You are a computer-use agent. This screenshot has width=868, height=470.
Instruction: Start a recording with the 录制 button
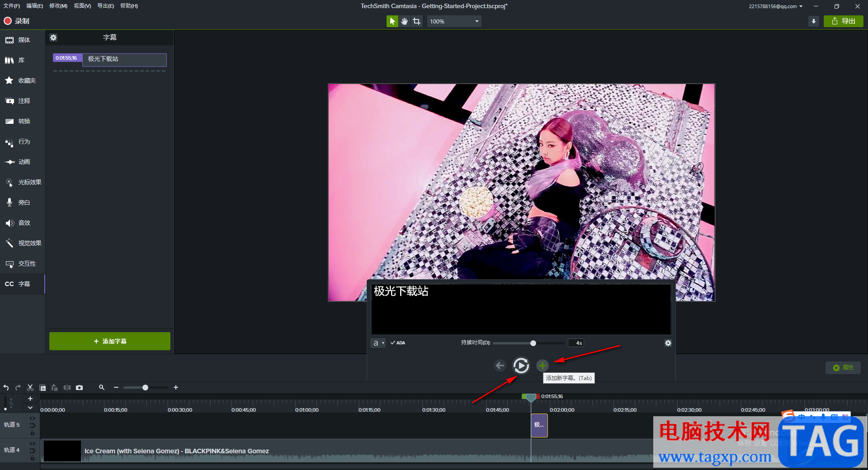click(x=17, y=21)
